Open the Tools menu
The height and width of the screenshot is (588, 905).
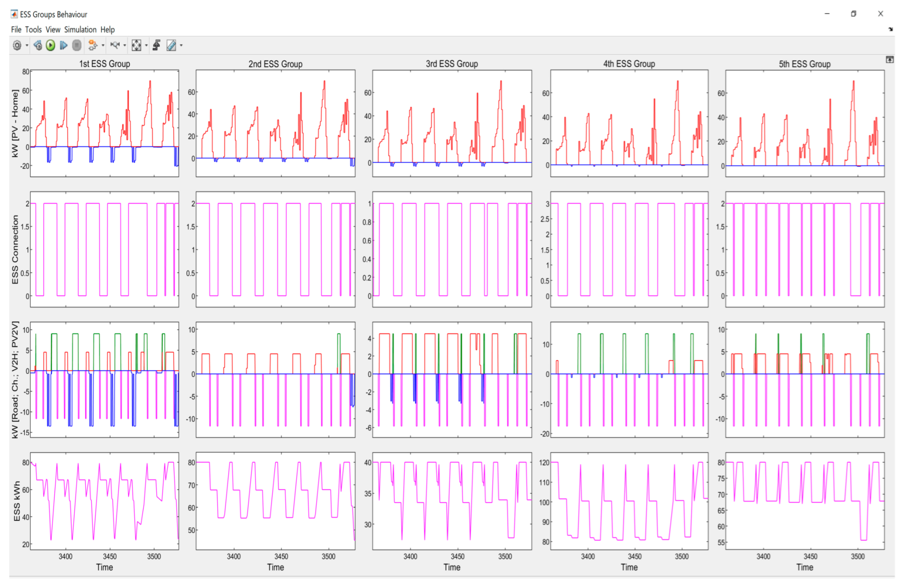[x=33, y=30]
